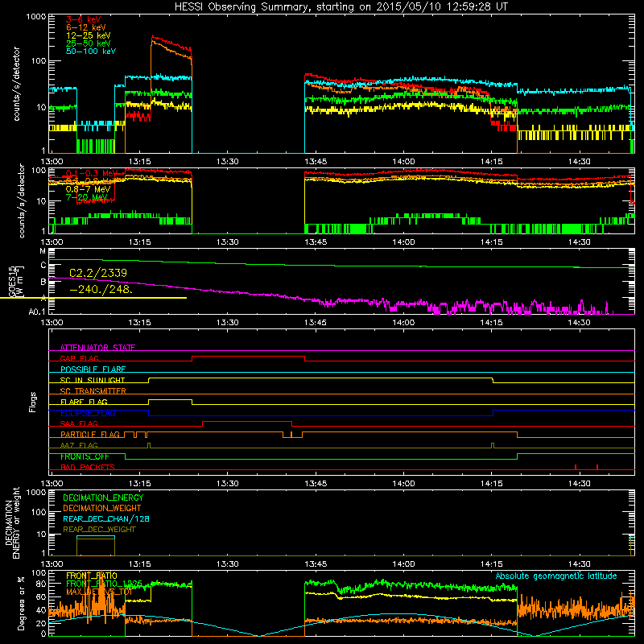Select the POSSIBLE_FLARE flag label
The width and height of the screenshot is (644, 644).
(x=93, y=369)
